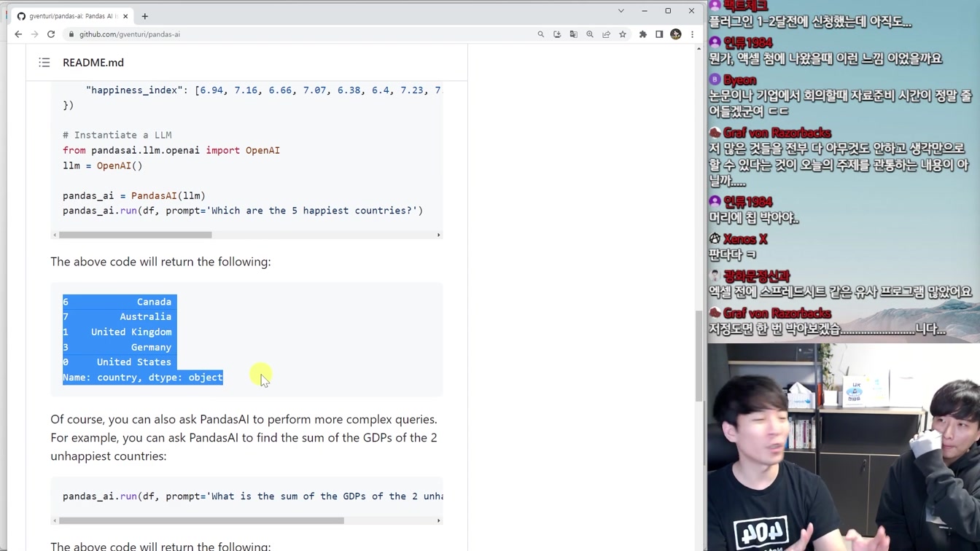
Task: Click chat username "Byeon"
Action: click(739, 80)
